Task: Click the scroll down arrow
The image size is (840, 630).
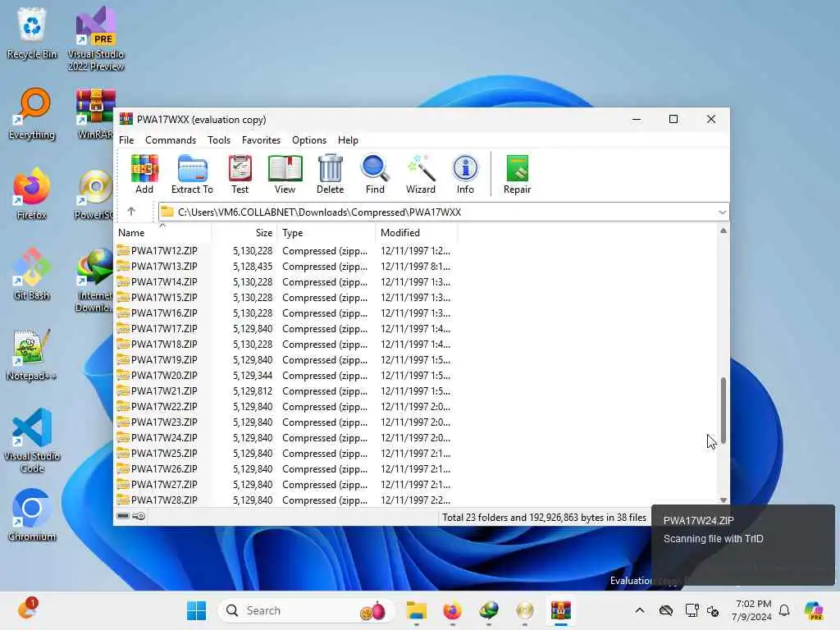Action: 724,500
